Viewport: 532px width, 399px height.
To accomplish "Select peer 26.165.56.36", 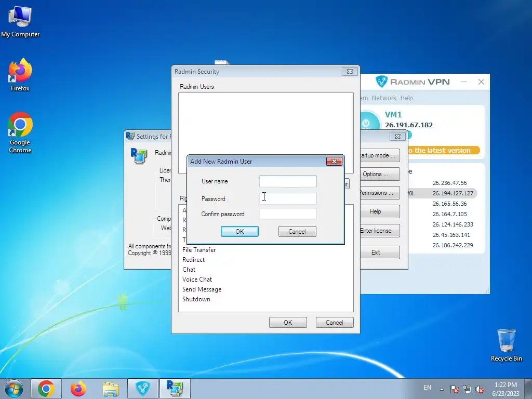I will click(x=449, y=204).
